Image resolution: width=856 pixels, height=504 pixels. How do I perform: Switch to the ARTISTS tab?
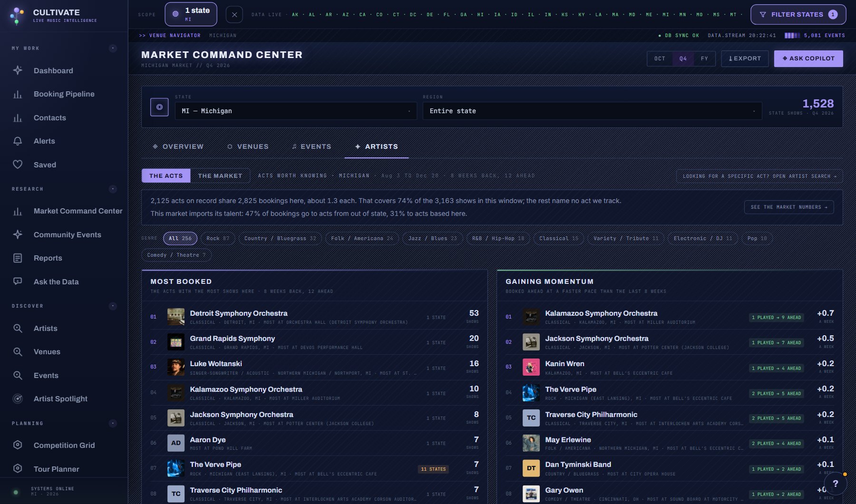click(x=376, y=146)
